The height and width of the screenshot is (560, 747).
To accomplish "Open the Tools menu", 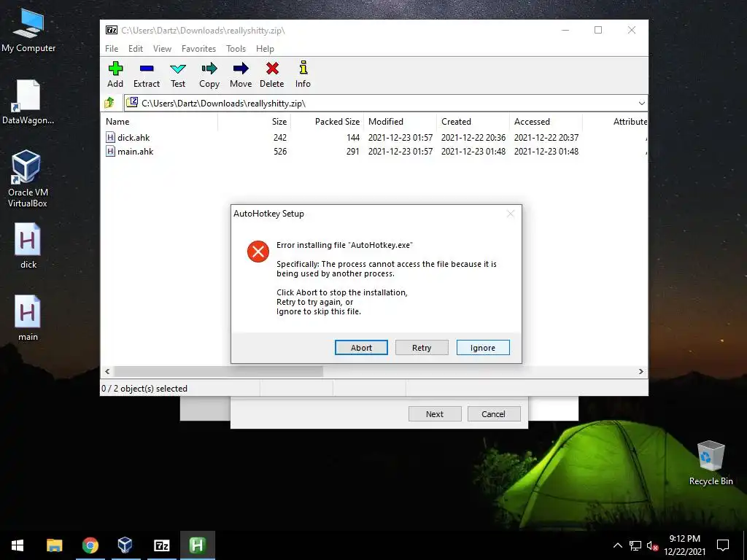I will click(x=236, y=49).
